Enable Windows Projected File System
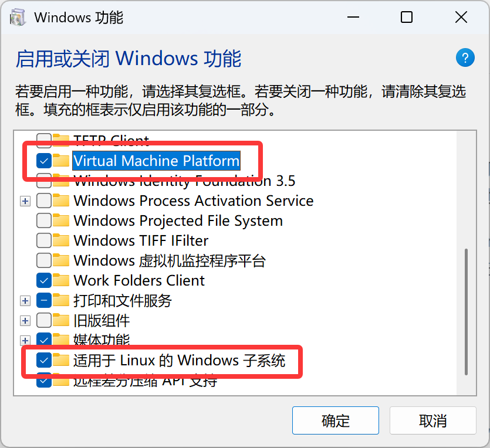Viewport: 490px width, 448px height. coord(44,220)
